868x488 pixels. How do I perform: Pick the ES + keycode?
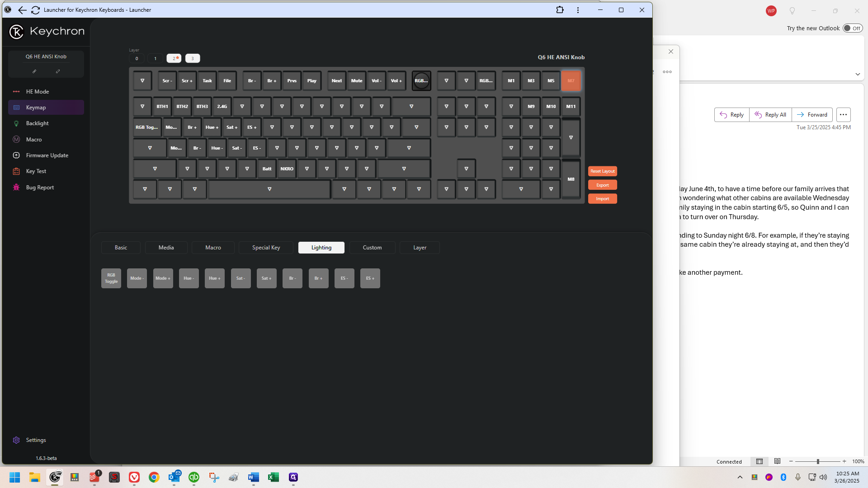coord(370,278)
